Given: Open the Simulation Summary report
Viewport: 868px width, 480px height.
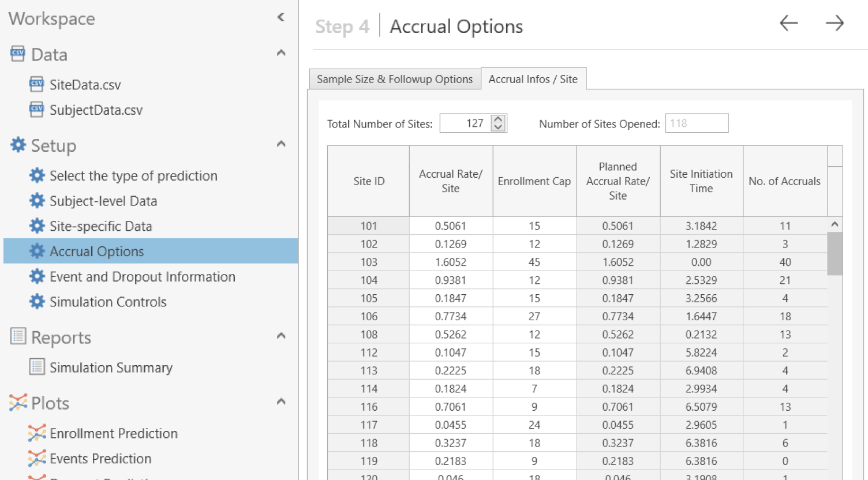Looking at the screenshot, I should [x=111, y=367].
